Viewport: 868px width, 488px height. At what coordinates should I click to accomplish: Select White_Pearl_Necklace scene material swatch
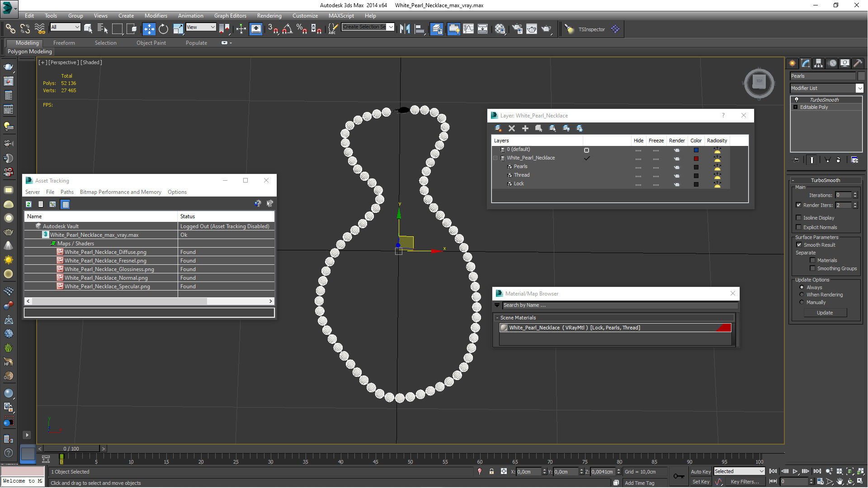504,327
